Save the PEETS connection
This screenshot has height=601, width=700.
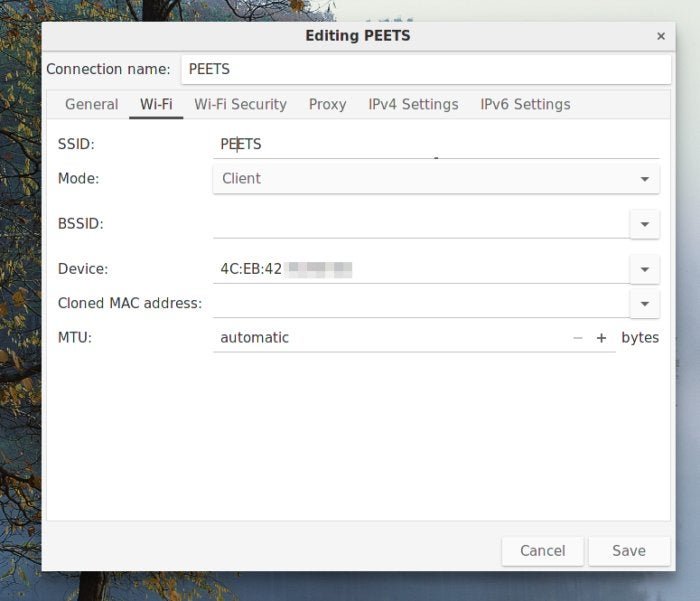pos(629,551)
